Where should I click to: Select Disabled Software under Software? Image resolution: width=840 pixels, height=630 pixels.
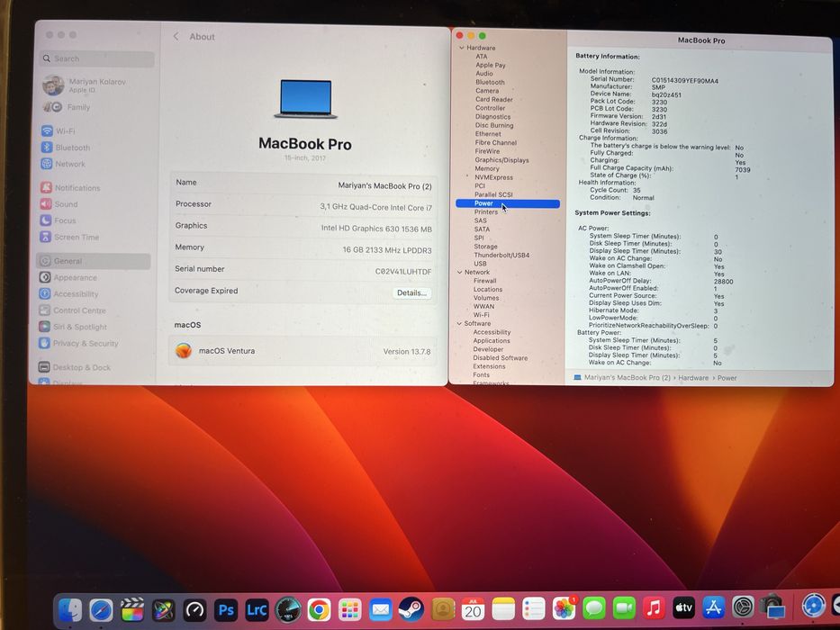click(x=500, y=358)
